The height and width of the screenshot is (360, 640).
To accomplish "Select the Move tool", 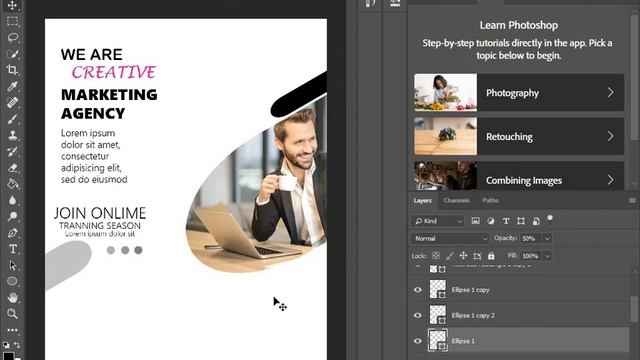I will pyautogui.click(x=12, y=5).
